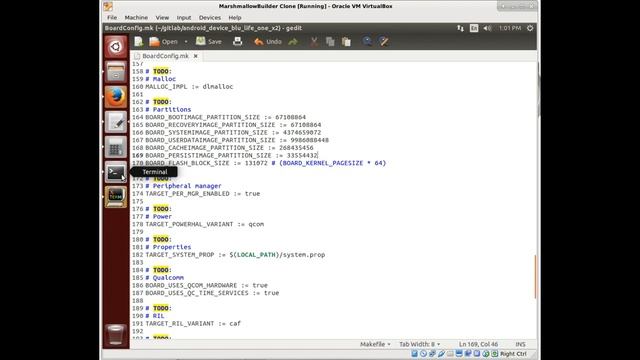The image size is (640, 360).
Task: Copy selection with the copy icon
Action: pyautogui.click(x=330, y=42)
